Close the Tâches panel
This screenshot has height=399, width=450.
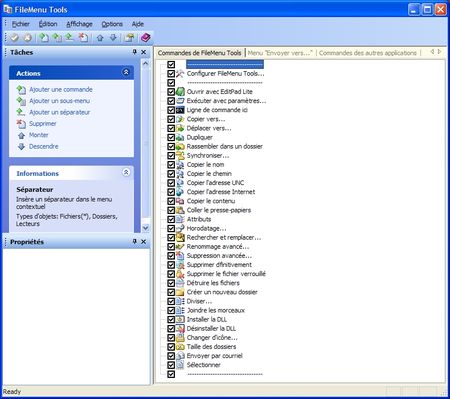pos(144,52)
